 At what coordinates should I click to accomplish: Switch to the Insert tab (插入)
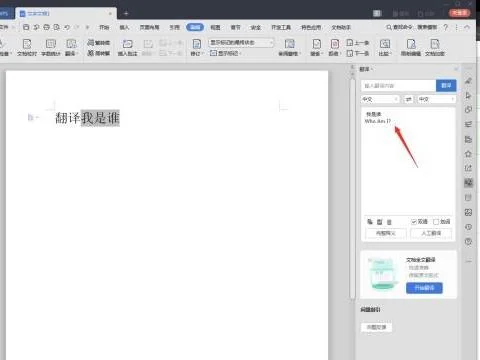124,27
